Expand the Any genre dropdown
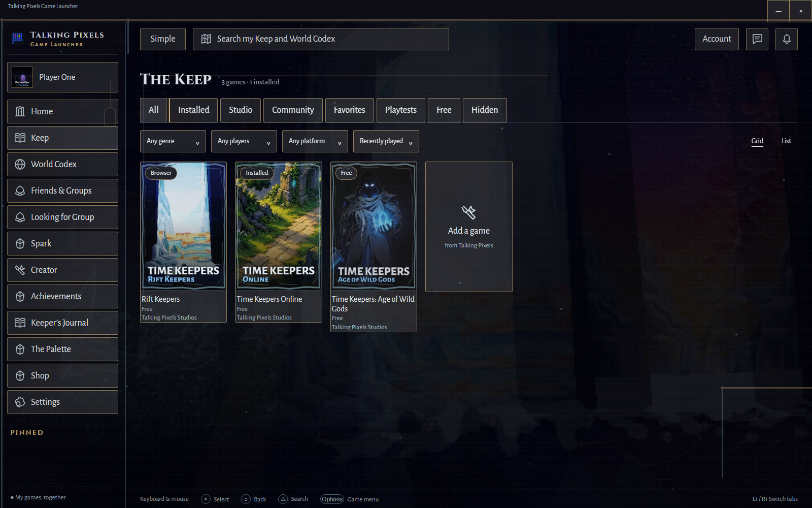Image resolution: width=812 pixels, height=508 pixels. 173,141
